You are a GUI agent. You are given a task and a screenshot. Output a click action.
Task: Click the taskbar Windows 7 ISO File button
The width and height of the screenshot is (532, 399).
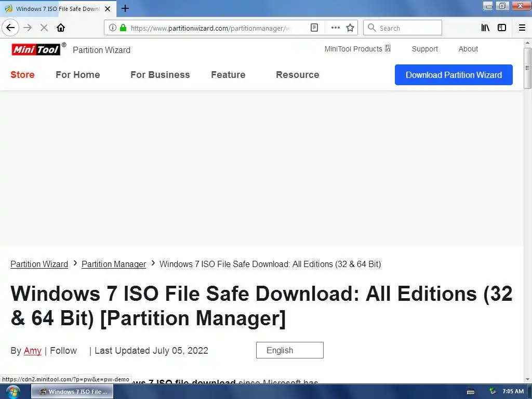click(x=72, y=392)
